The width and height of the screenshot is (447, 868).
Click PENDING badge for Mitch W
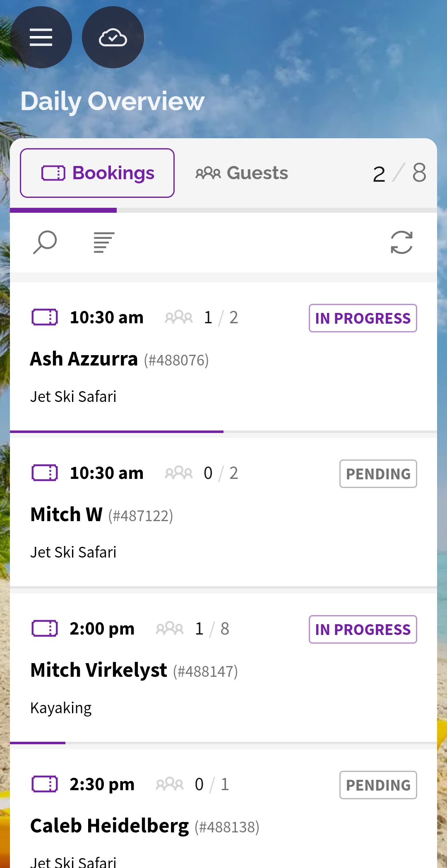378,474
